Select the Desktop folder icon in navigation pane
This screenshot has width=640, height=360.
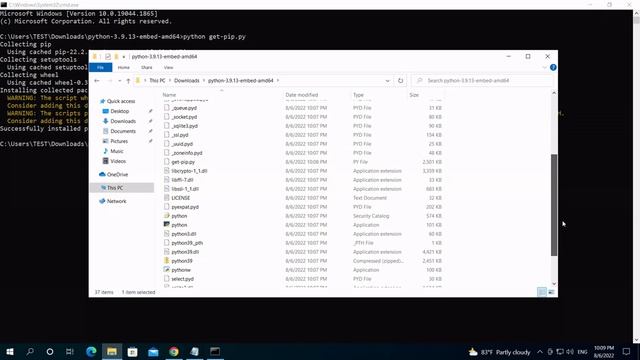105,111
